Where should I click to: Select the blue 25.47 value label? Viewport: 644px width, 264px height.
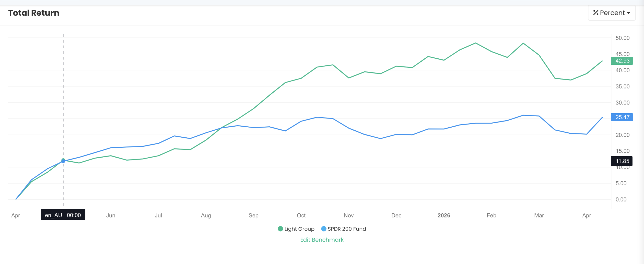click(622, 117)
